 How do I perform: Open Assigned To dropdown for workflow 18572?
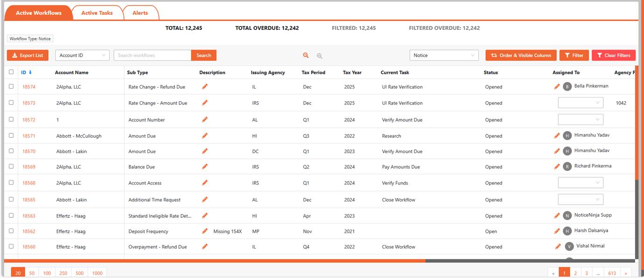[581, 120]
